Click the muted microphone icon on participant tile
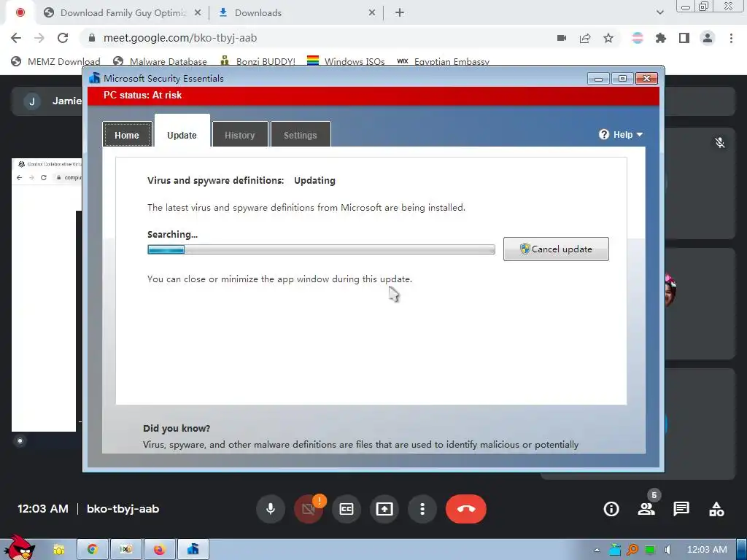Screen dimensions: 747x560 point(720,142)
